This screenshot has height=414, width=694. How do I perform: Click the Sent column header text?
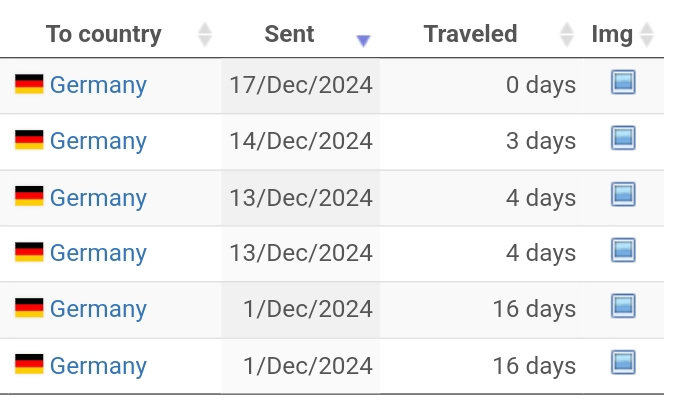(x=289, y=34)
